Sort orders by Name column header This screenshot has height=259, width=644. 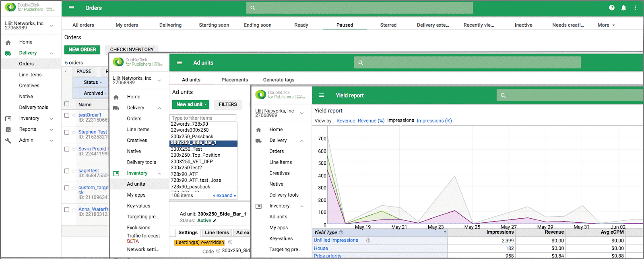pos(85,104)
